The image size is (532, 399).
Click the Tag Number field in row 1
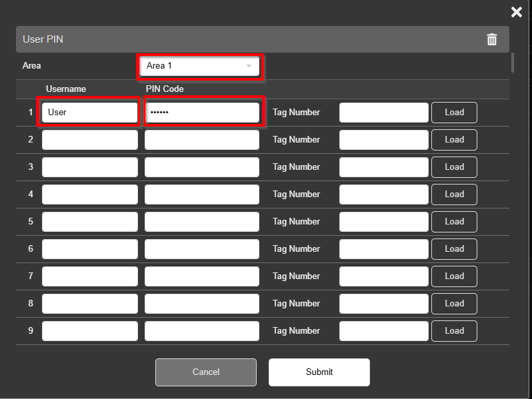click(x=383, y=113)
